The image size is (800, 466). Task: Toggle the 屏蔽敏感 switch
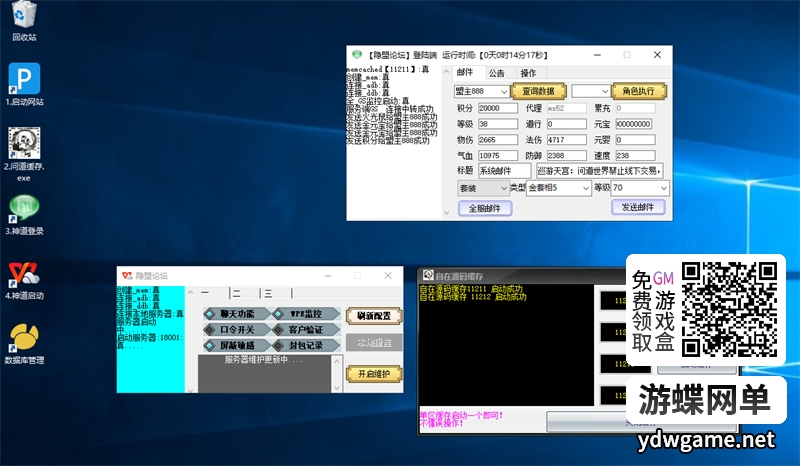tap(236, 345)
